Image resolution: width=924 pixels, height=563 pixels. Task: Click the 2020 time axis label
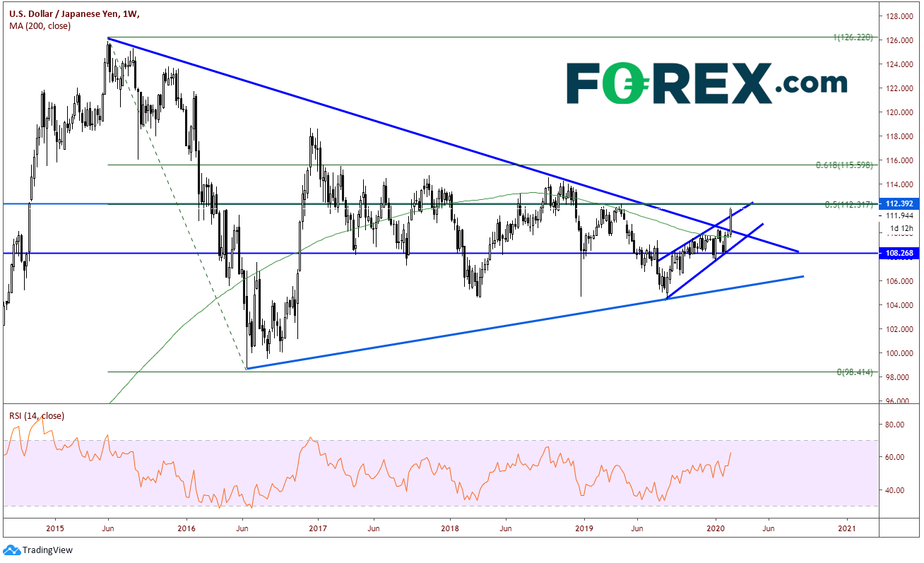716,528
